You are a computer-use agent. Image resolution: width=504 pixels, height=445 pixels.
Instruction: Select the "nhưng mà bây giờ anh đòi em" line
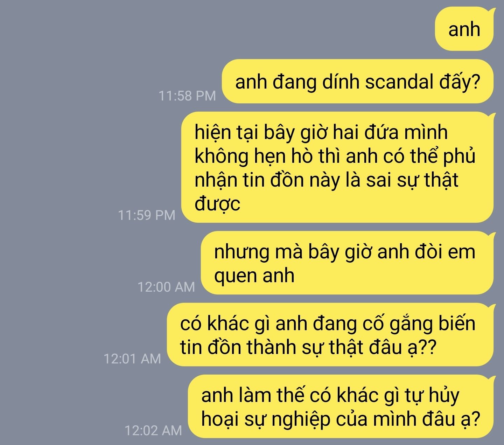pos(345,252)
